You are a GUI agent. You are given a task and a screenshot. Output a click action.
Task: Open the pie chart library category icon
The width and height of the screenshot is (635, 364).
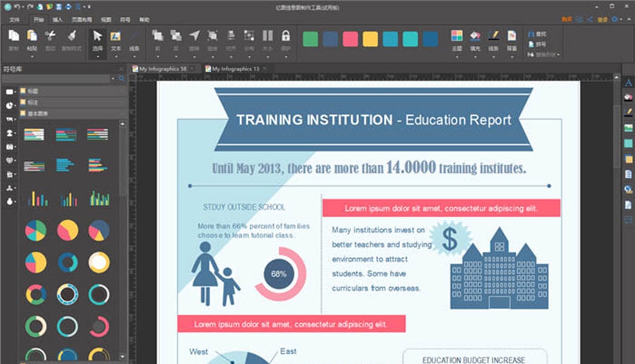coord(9,105)
